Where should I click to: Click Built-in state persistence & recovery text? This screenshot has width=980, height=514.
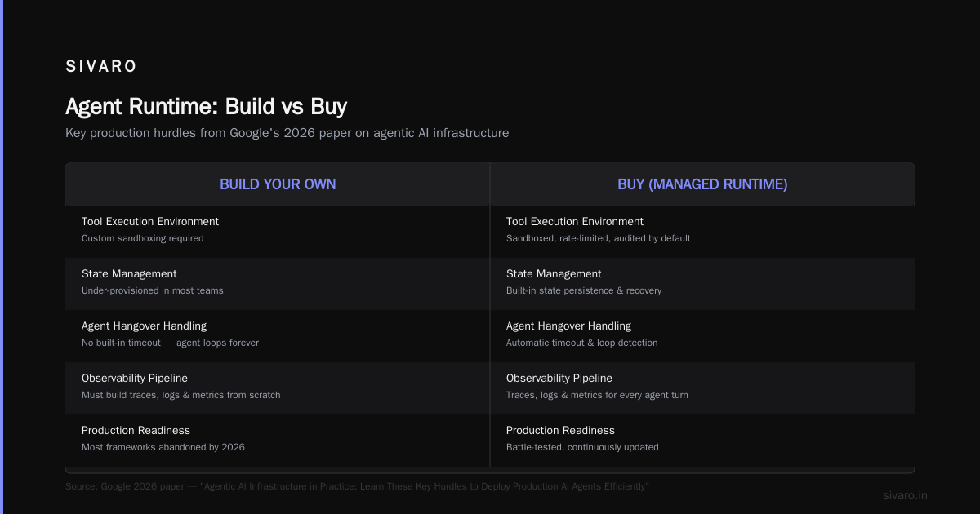pyautogui.click(x=584, y=291)
